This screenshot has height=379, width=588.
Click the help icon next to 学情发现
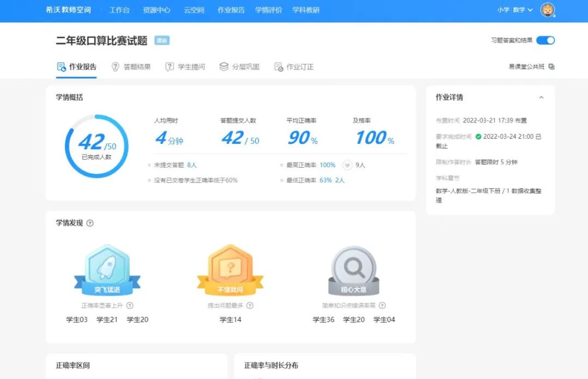click(90, 223)
